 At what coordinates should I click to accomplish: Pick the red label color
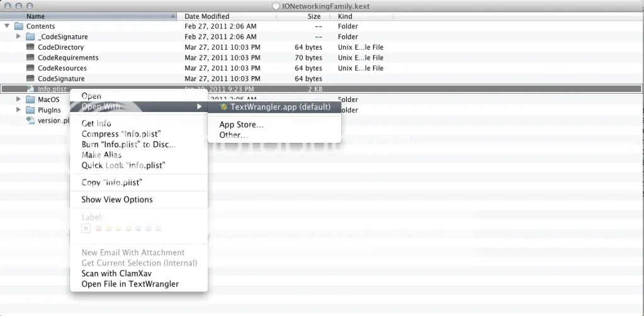[98, 229]
